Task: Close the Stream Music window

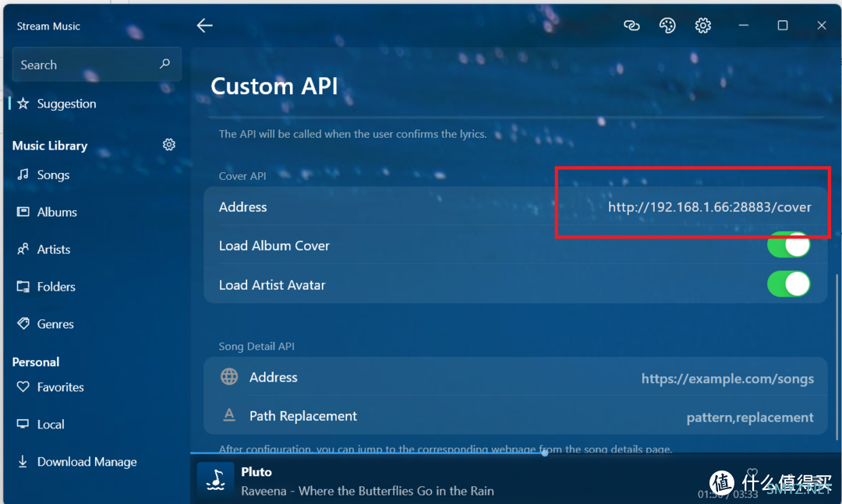Action: pos(822,25)
